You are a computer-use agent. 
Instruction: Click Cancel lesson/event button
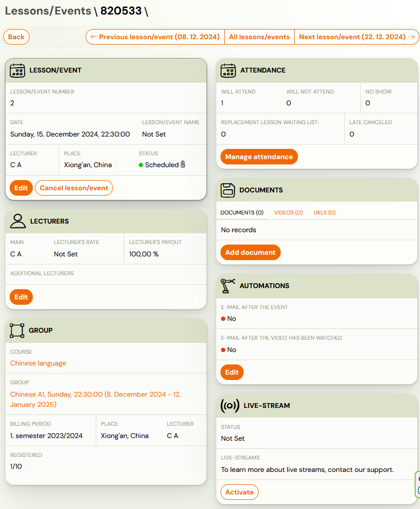click(x=74, y=188)
